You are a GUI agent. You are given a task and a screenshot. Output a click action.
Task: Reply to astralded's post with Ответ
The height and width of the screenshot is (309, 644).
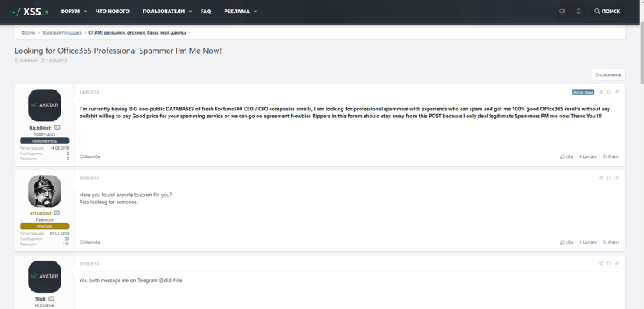pyautogui.click(x=611, y=242)
